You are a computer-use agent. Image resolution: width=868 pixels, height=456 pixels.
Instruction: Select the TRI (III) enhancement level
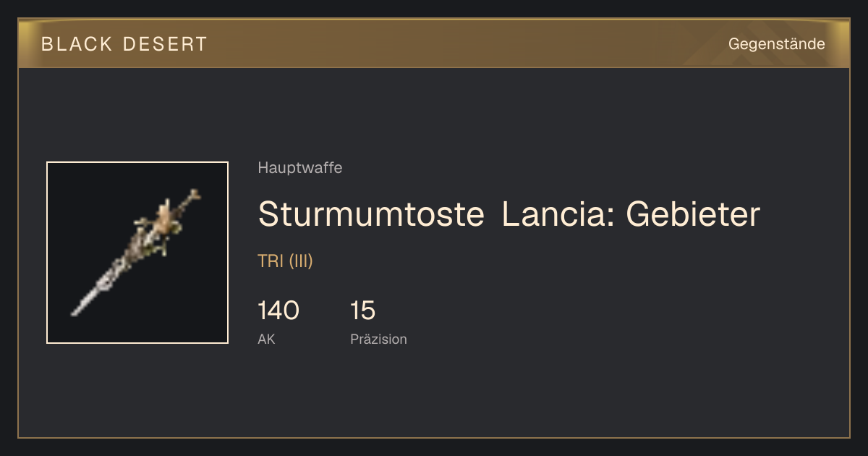point(285,261)
